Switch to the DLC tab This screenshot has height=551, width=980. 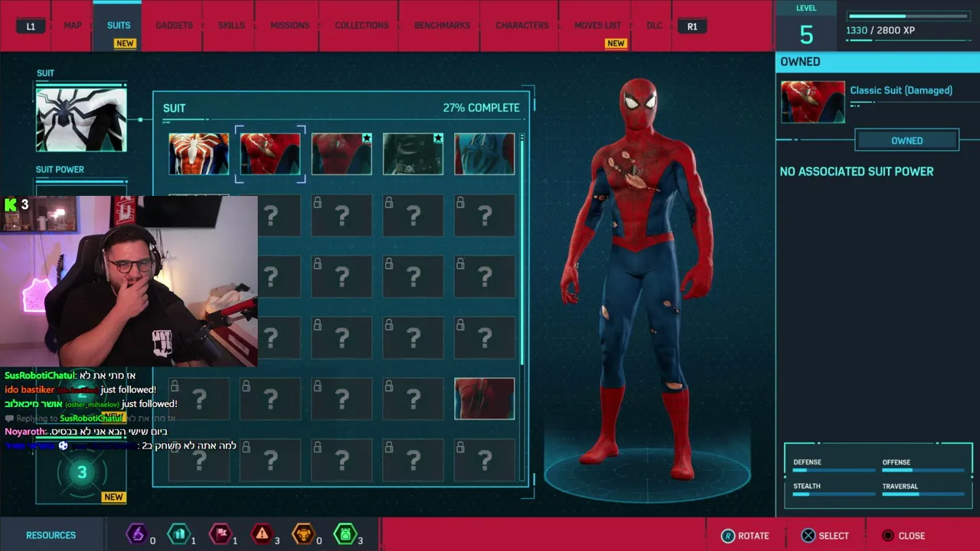(654, 25)
